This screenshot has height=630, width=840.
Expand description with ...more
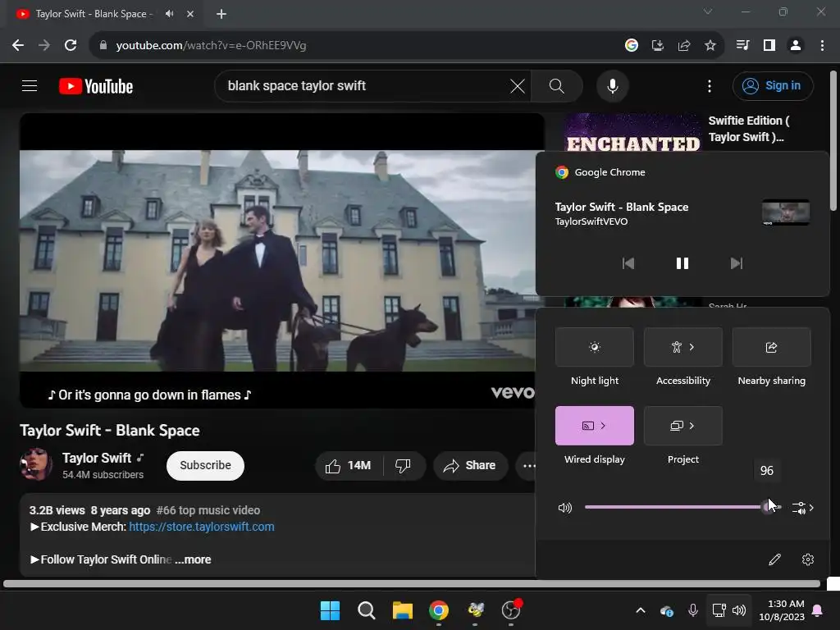[193, 559]
